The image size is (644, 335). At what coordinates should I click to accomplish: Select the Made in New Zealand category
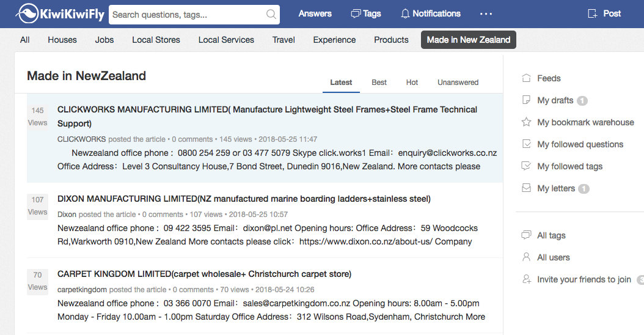468,40
